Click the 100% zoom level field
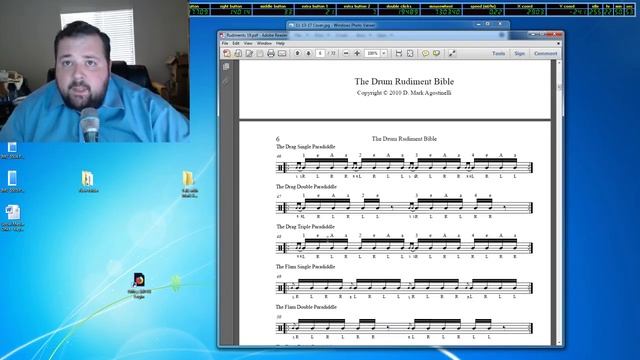Viewport: 640px width, 360px height. click(x=372, y=53)
